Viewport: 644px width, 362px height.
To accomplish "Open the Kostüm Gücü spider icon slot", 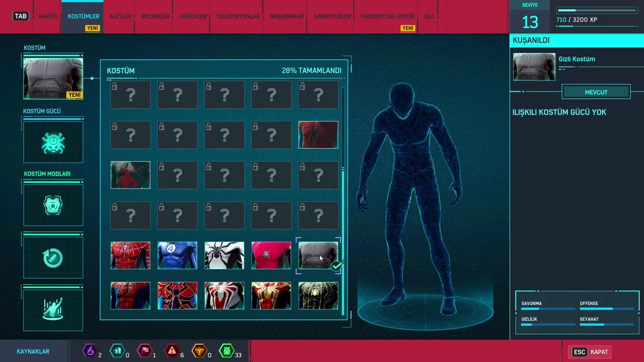I will click(x=53, y=142).
